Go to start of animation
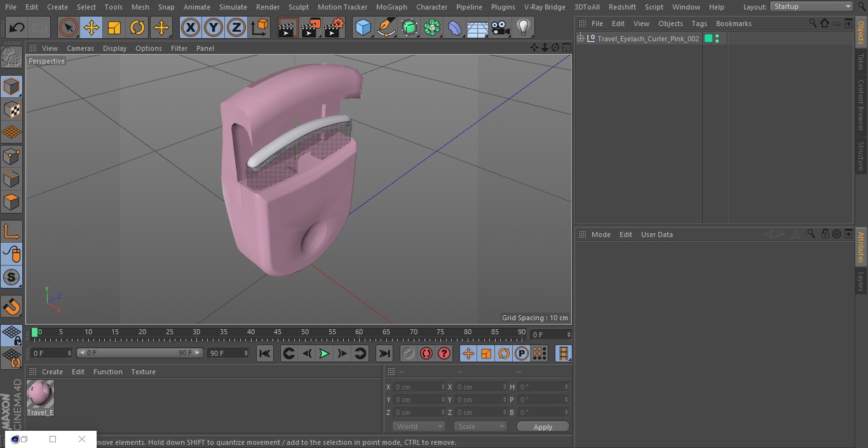868x448 pixels. coord(265,353)
